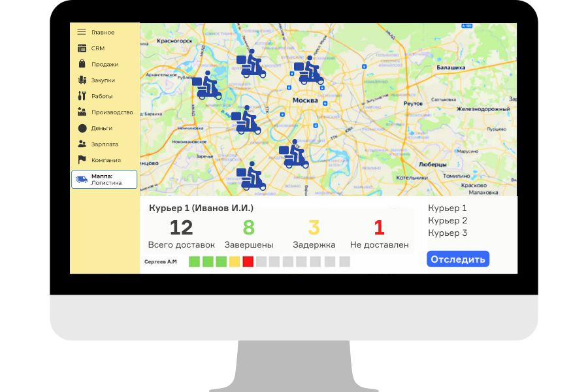The height and width of the screenshot is (392, 588).
Task: Choose the courier scooter south of Москва center
Action: (x=293, y=154)
